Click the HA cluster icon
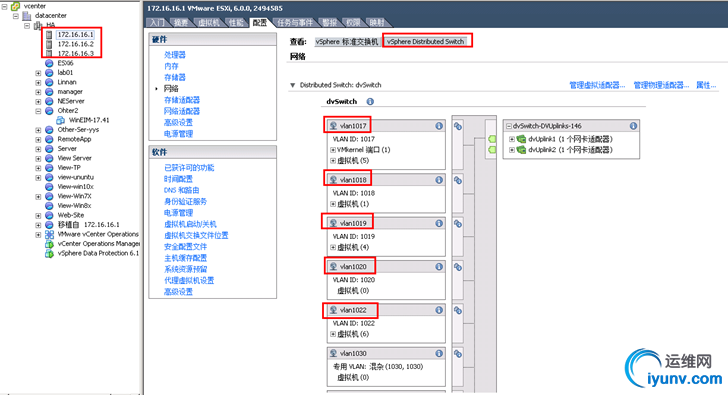The image size is (728, 395). click(38, 25)
